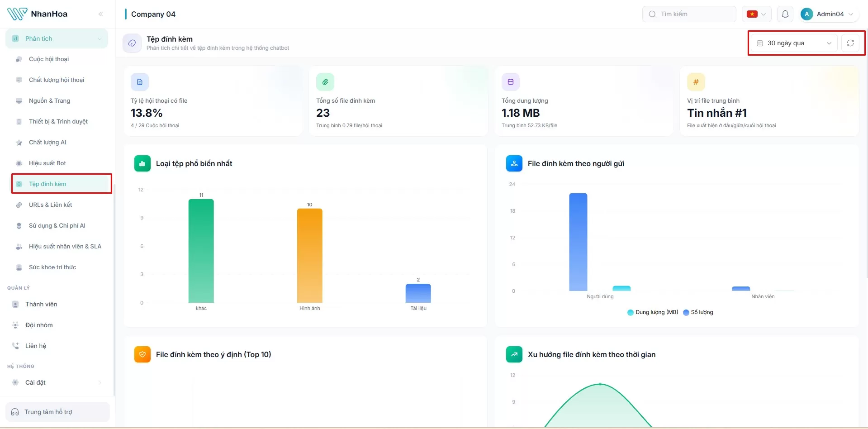
Task: Click Trung bình 52.73 KB/file text
Action: pyautogui.click(x=529, y=125)
